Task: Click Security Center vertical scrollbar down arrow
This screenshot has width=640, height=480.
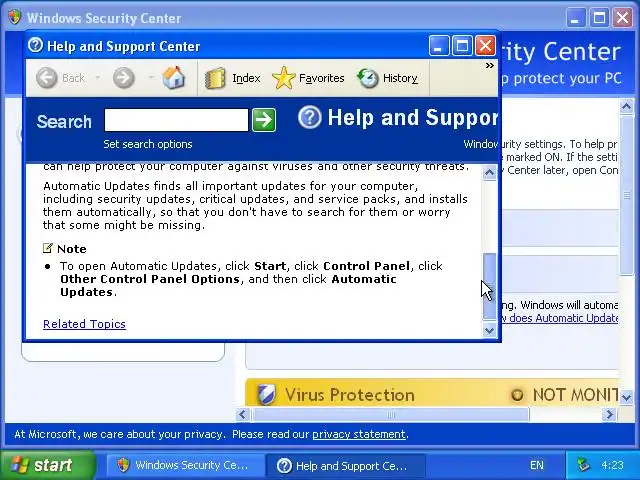Action: coord(627,396)
